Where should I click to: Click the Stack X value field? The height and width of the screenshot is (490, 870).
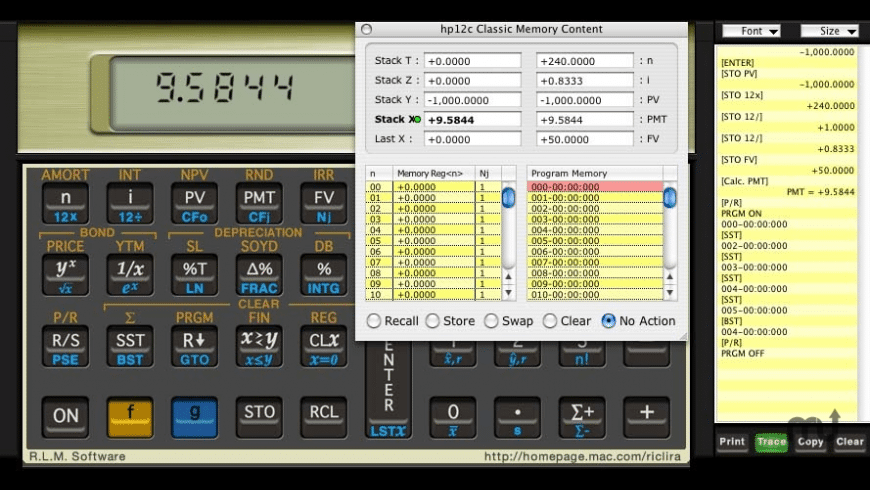click(x=472, y=120)
